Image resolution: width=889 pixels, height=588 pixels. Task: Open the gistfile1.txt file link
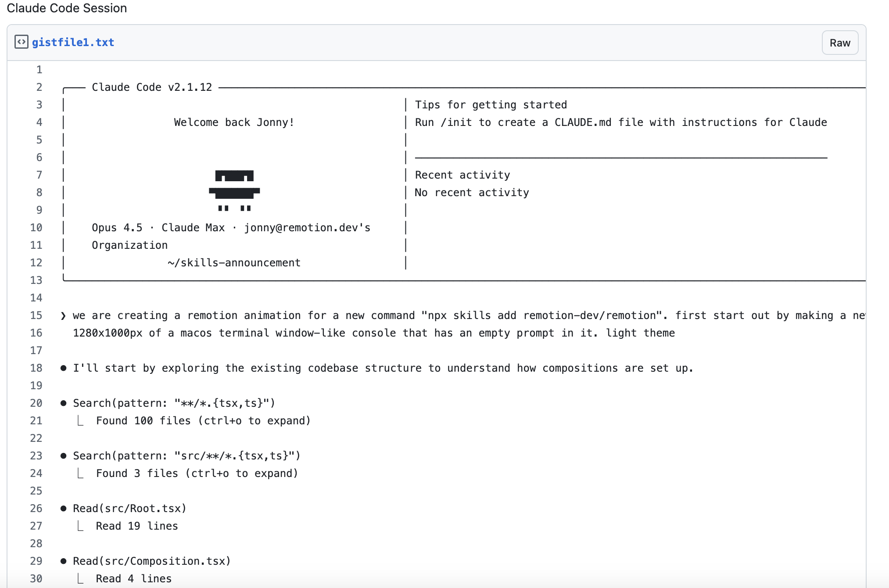(73, 42)
